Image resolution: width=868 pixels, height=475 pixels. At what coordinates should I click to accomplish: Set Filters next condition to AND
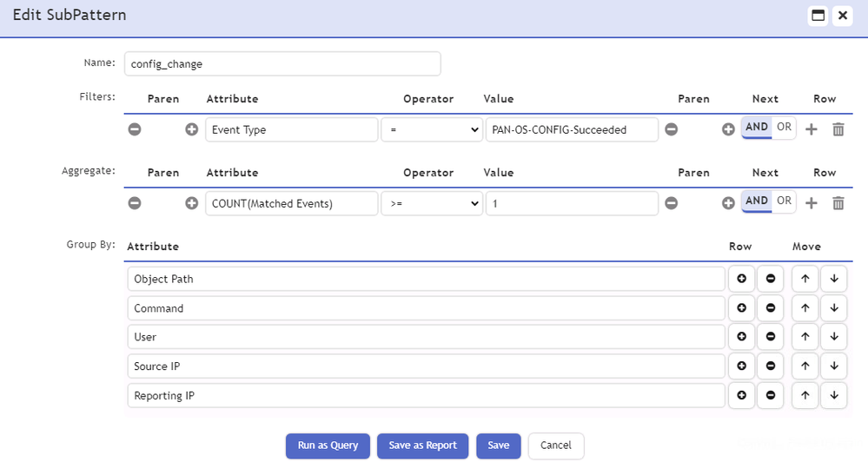pyautogui.click(x=757, y=128)
